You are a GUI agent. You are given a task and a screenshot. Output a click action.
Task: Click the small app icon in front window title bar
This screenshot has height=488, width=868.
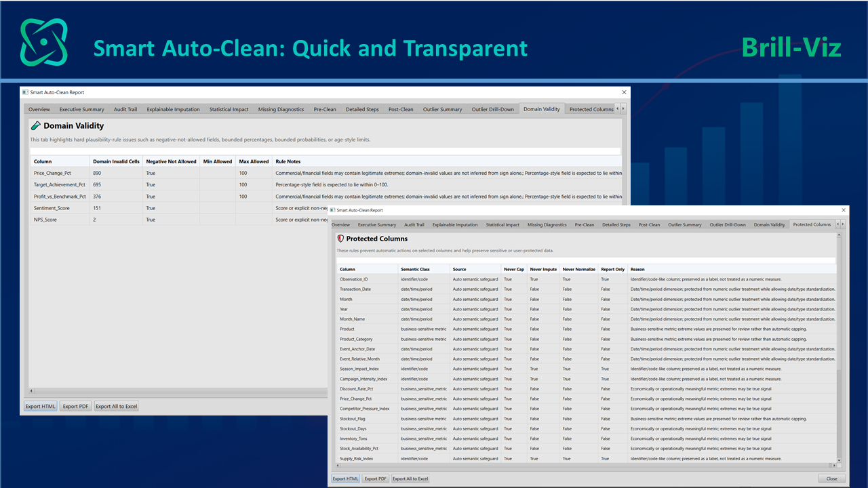(332, 210)
